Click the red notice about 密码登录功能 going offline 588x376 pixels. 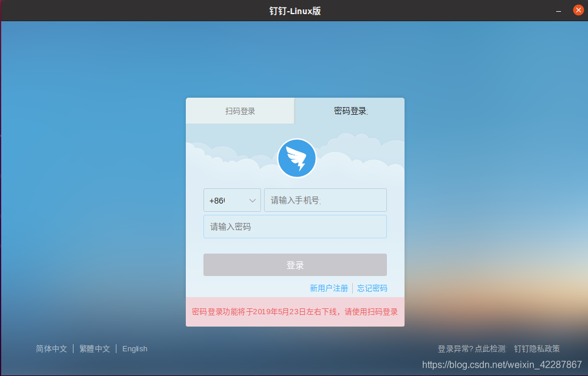(x=295, y=312)
